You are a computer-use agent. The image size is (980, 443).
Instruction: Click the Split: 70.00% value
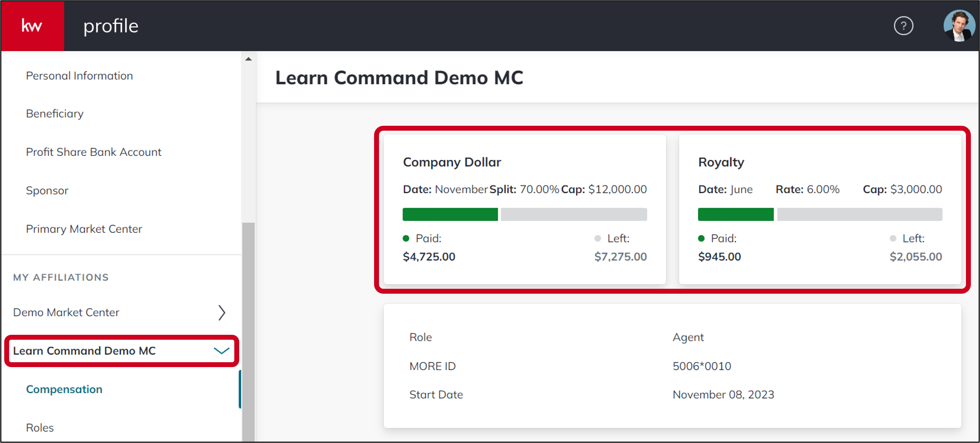coord(524,189)
